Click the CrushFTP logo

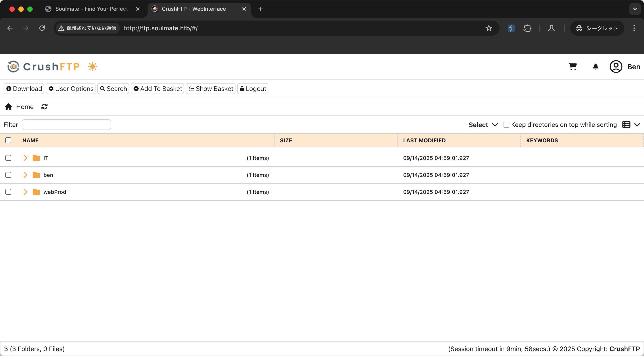tap(44, 67)
